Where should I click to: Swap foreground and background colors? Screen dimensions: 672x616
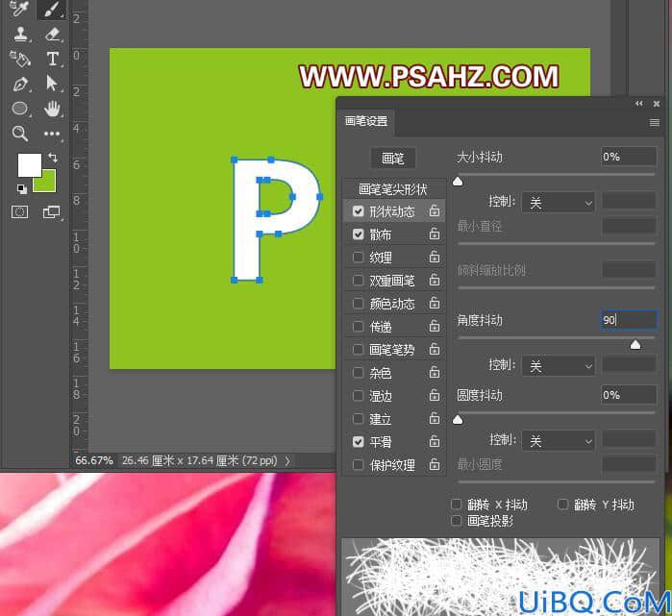coord(53,158)
